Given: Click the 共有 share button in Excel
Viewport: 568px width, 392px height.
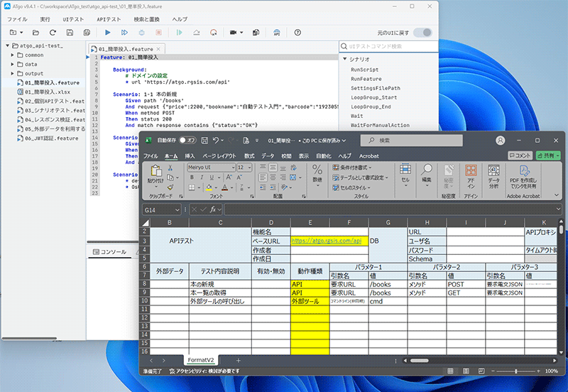Looking at the screenshot, I should tap(547, 156).
